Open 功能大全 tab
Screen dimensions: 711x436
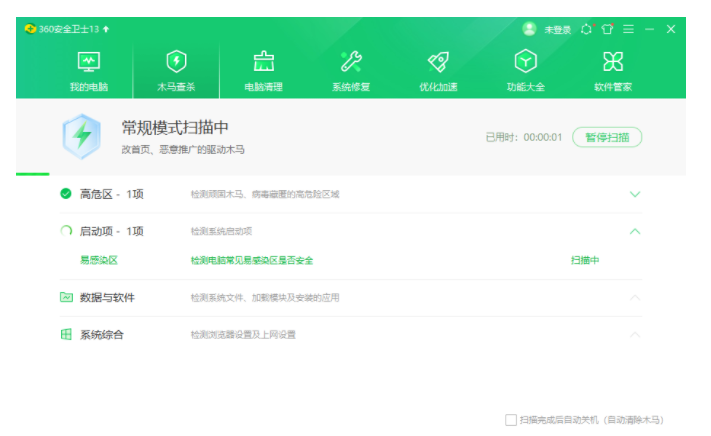coord(526,71)
